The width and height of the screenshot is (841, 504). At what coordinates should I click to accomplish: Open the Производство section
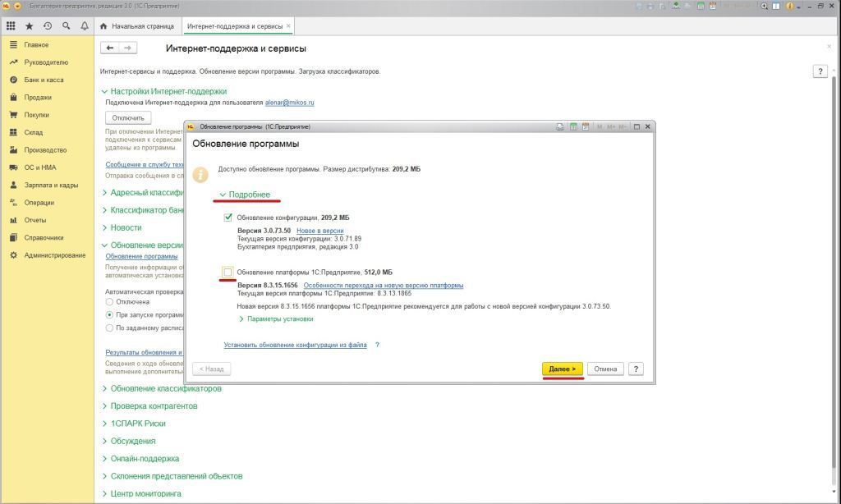click(45, 150)
